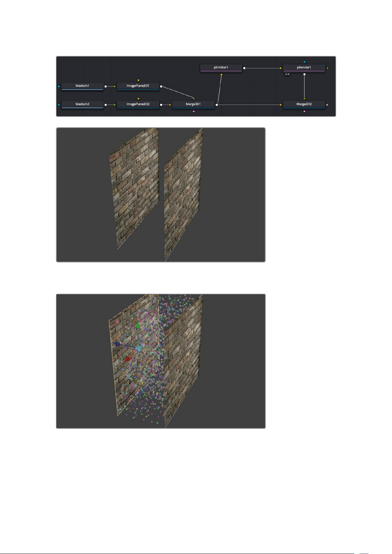Image resolution: width=392 pixels, height=554 pixels.
Task: Click the white output square of pEmitter1
Action: (x=244, y=68)
